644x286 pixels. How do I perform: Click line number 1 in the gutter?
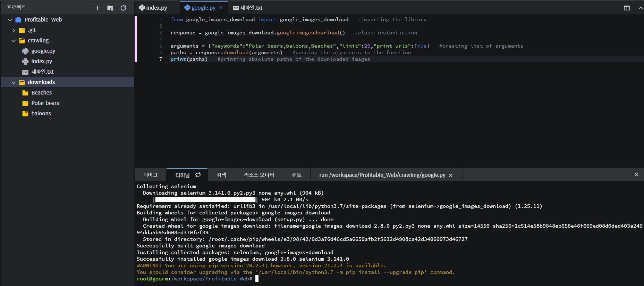(x=161, y=19)
